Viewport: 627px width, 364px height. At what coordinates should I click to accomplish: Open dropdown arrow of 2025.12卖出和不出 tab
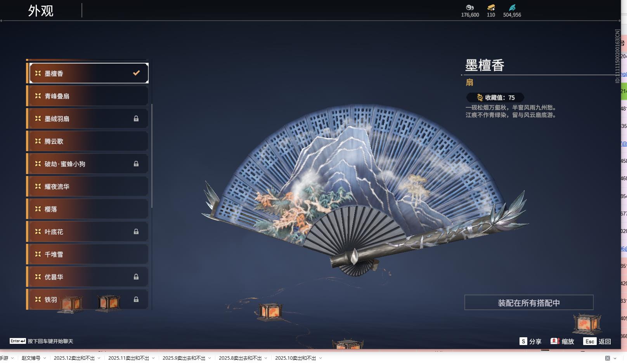[99, 358]
